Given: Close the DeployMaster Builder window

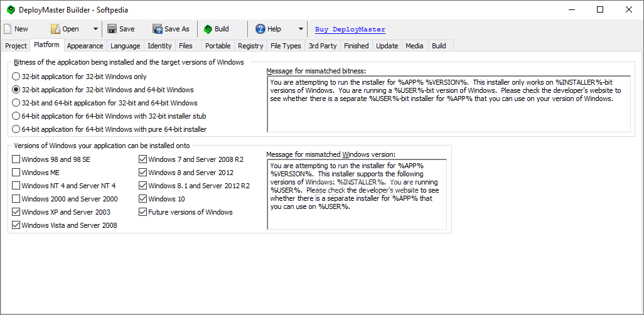Looking at the screenshot, I should pyautogui.click(x=629, y=9).
